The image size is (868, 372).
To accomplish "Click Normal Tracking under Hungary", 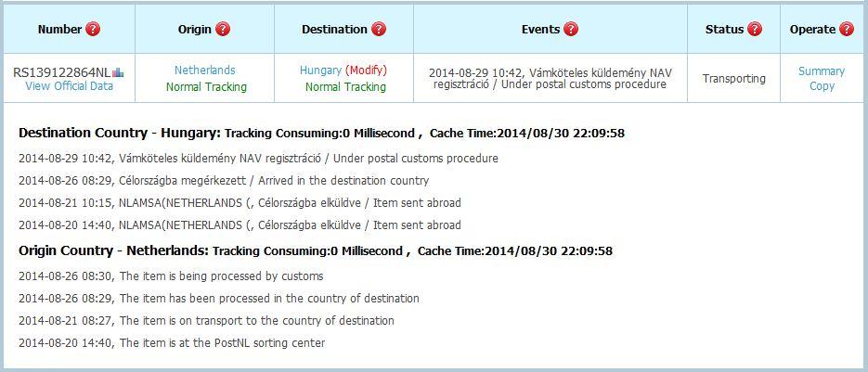I will coord(345,87).
